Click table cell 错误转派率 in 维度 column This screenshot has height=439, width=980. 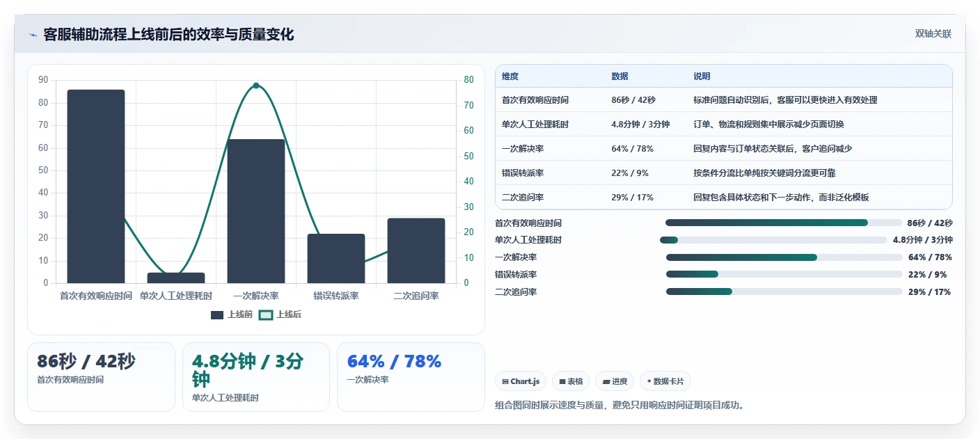click(523, 173)
